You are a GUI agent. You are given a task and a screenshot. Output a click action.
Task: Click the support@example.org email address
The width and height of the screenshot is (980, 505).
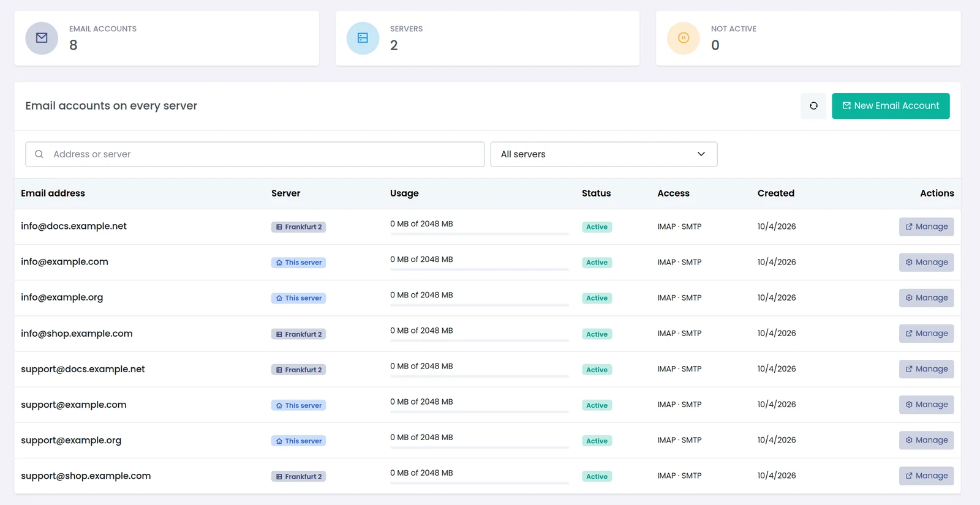71,440
